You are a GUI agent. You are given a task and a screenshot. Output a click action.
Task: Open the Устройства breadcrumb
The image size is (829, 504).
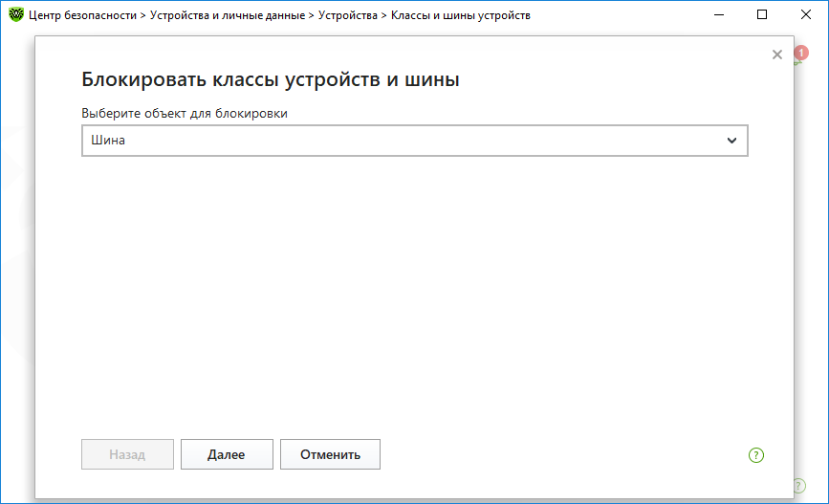348,15
